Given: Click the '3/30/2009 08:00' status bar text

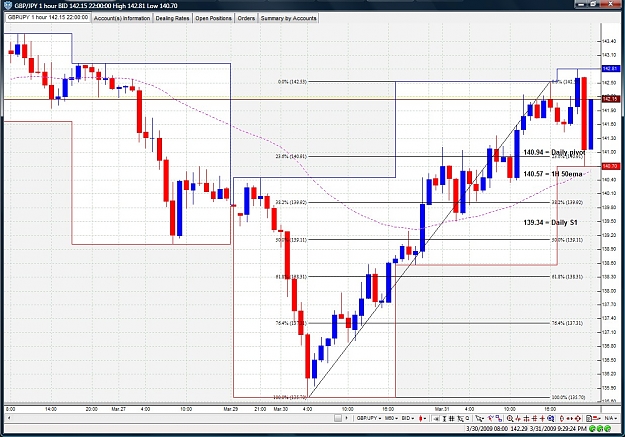Looking at the screenshot, I should pyautogui.click(x=487, y=429).
